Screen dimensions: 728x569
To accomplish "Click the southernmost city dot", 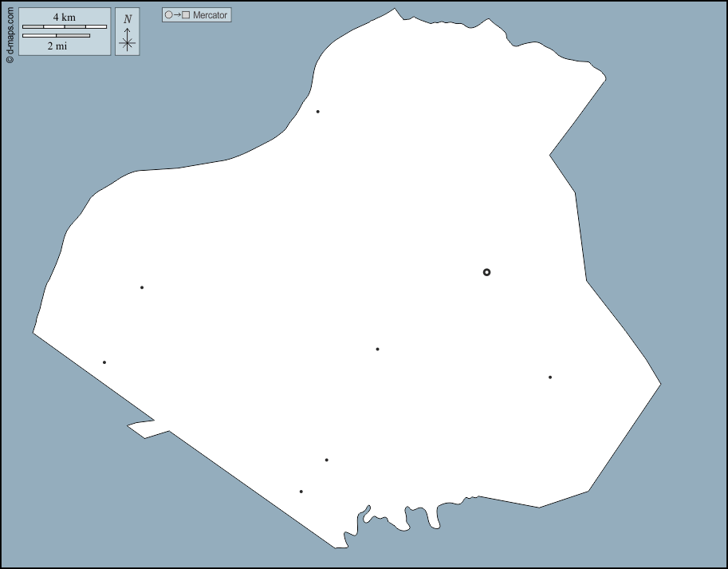I will coord(301,492).
